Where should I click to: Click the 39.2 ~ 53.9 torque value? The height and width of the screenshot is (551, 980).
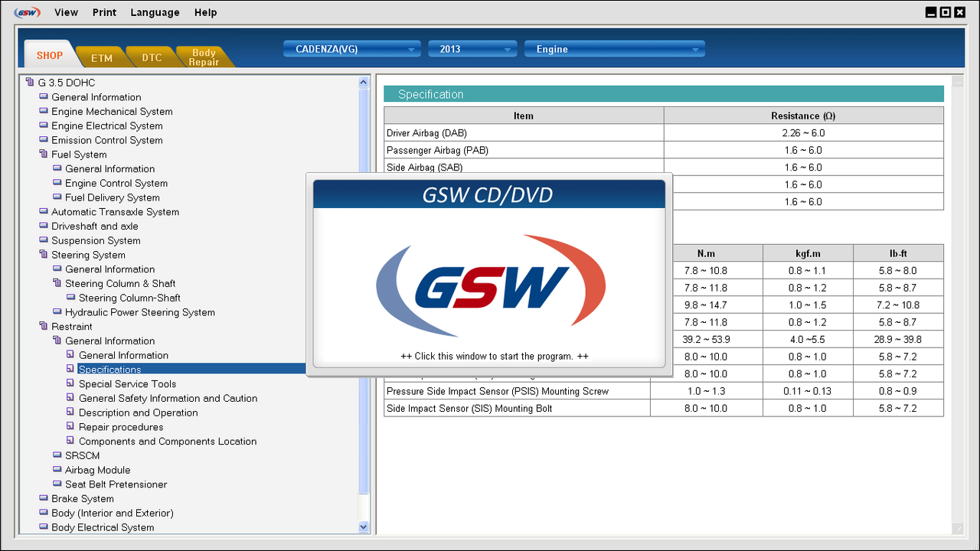706,339
